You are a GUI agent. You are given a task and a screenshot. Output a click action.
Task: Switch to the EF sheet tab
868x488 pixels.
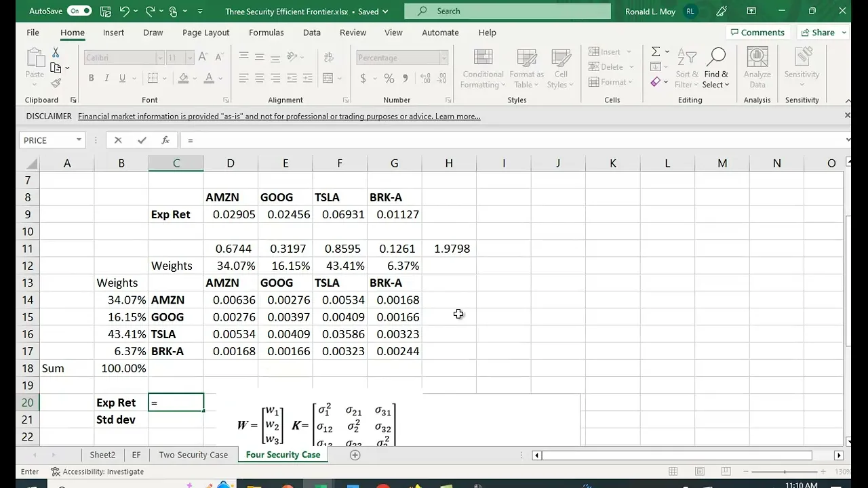tap(136, 455)
